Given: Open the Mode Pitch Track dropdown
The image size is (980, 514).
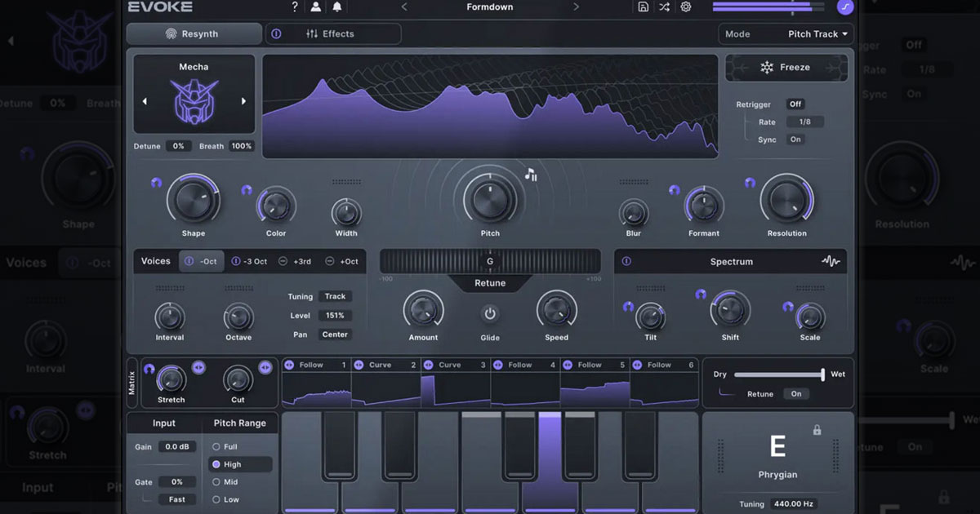Looking at the screenshot, I should click(819, 34).
